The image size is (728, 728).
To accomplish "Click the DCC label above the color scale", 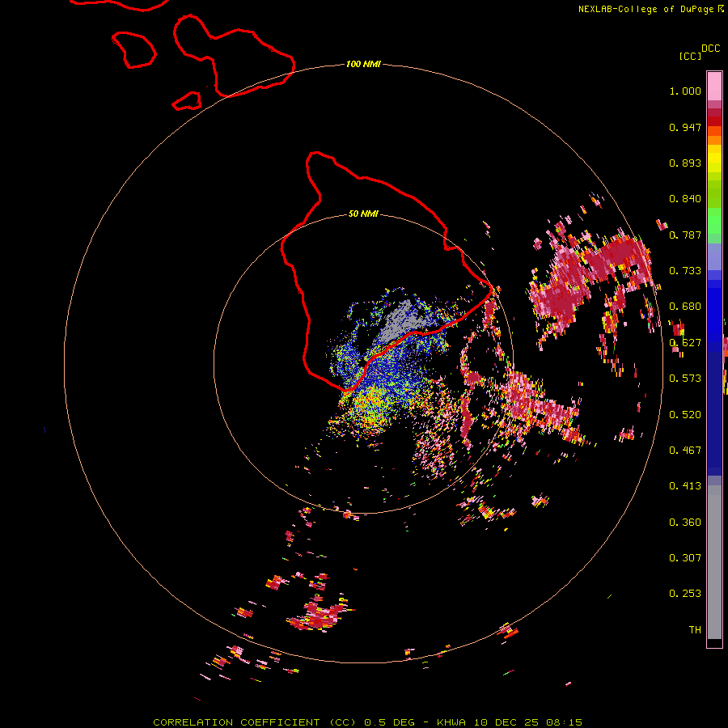I will (710, 49).
